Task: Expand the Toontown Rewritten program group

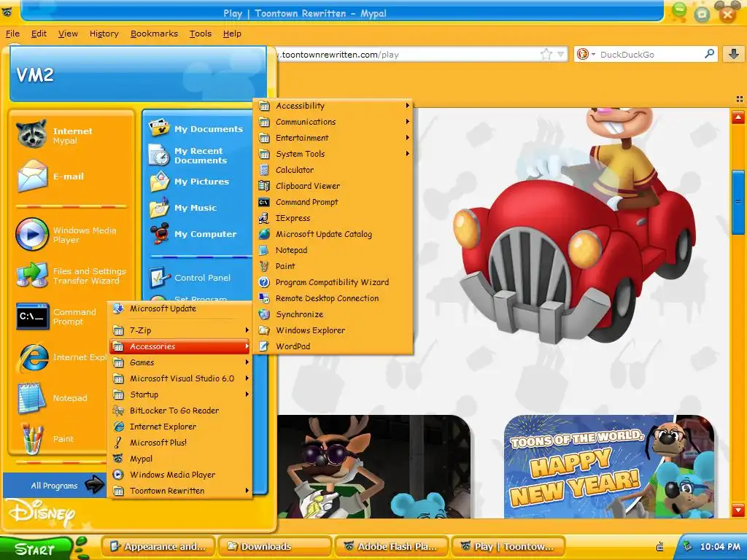Action: tap(180, 491)
